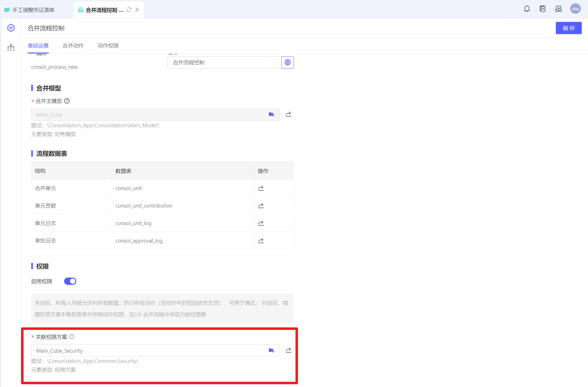Click the 保存 button
The width and height of the screenshot is (588, 387).
click(568, 28)
